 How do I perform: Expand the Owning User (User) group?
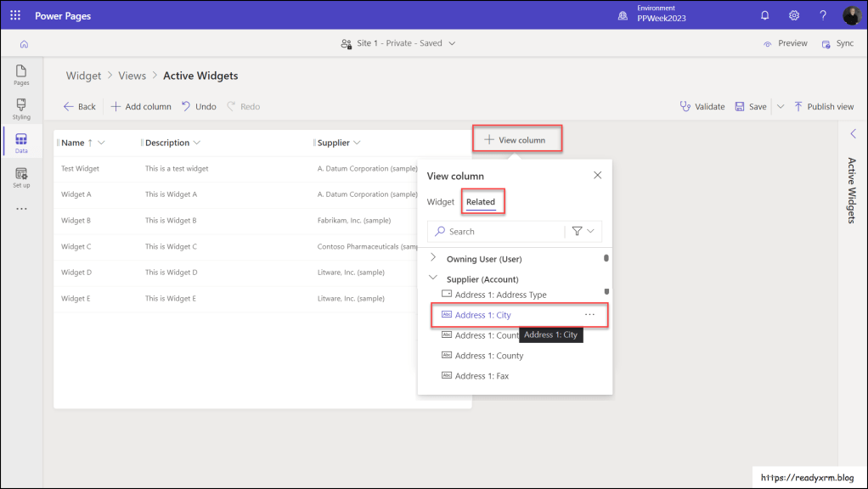click(433, 258)
